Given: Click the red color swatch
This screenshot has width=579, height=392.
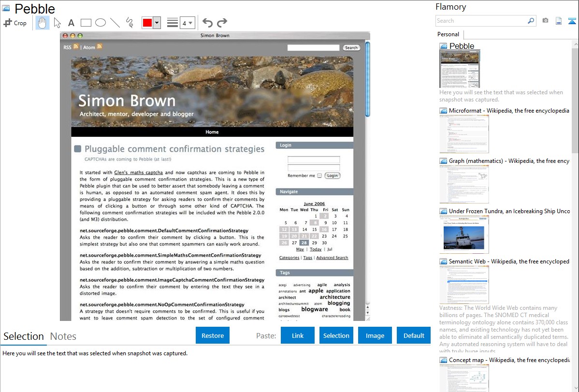Looking at the screenshot, I should [x=147, y=23].
